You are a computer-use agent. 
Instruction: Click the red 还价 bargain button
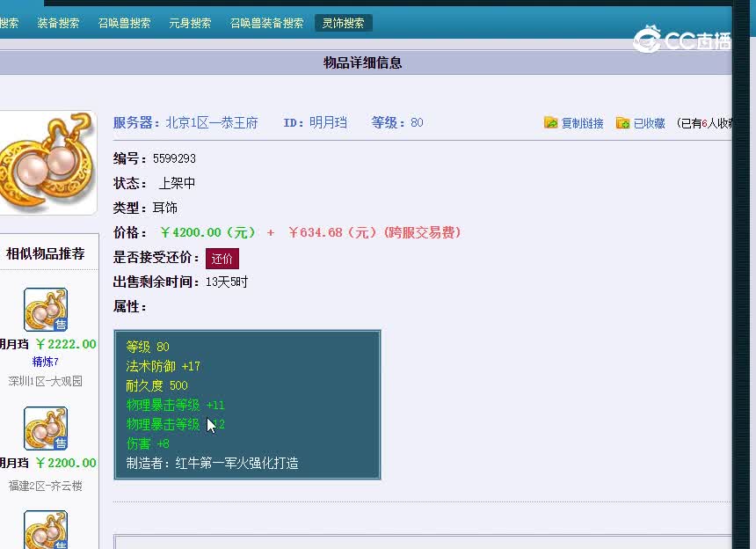tap(222, 259)
